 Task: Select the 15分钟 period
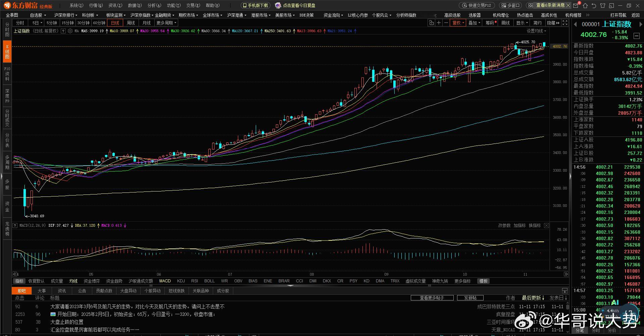pos(67,23)
